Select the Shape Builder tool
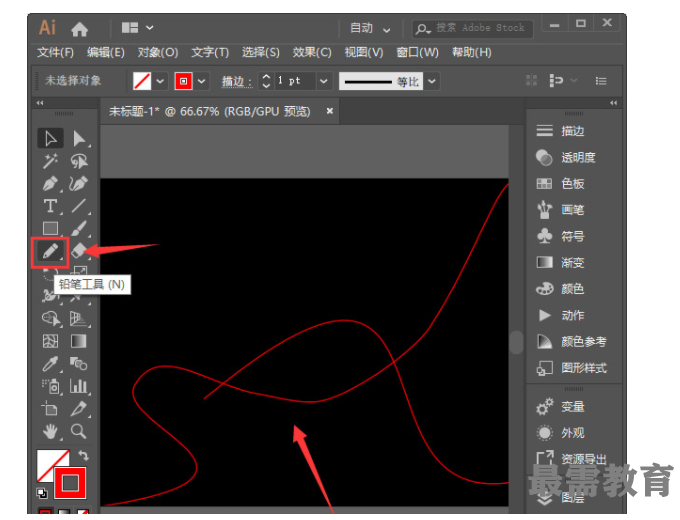680x520 pixels. [x=50, y=319]
